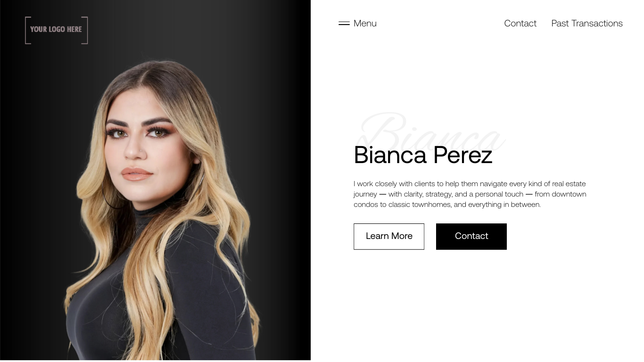This screenshot has width=644, height=362.
Task: Open the Contact link in top navigation
Action: click(520, 24)
